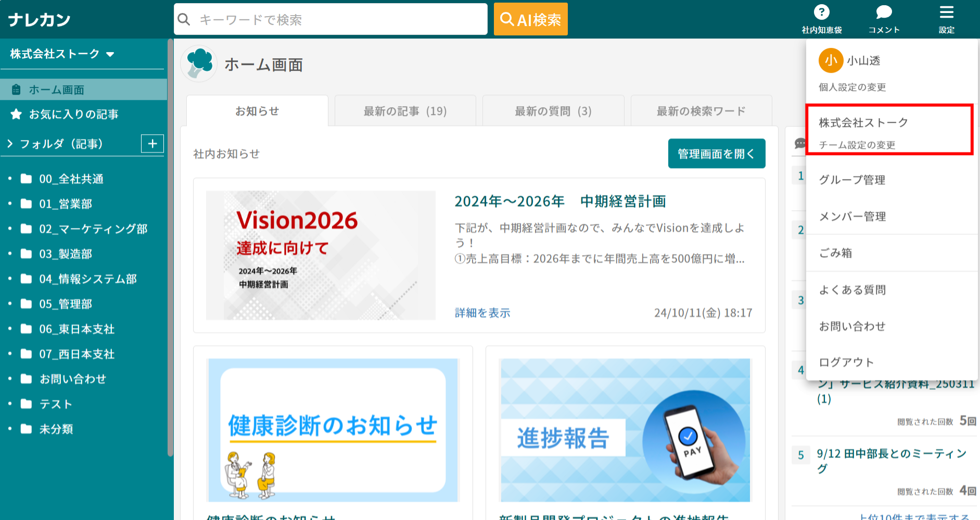Image resolution: width=980 pixels, height=520 pixels.
Task: Expand the フォルダ（記事）tree chevron
Action: coord(8,144)
